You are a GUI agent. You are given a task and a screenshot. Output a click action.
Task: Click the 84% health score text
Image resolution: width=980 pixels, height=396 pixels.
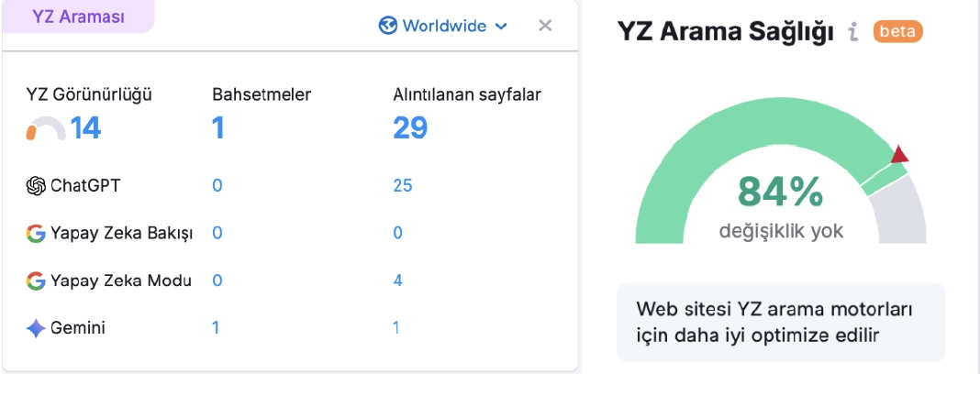[x=780, y=192]
